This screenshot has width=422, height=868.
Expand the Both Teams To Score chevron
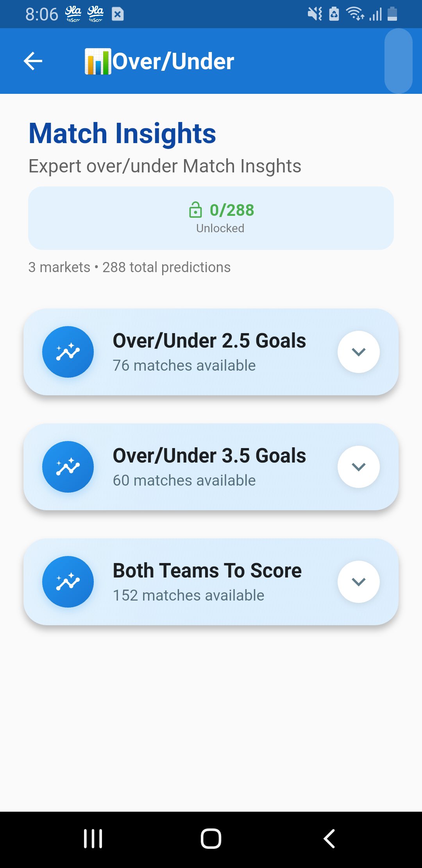(358, 582)
